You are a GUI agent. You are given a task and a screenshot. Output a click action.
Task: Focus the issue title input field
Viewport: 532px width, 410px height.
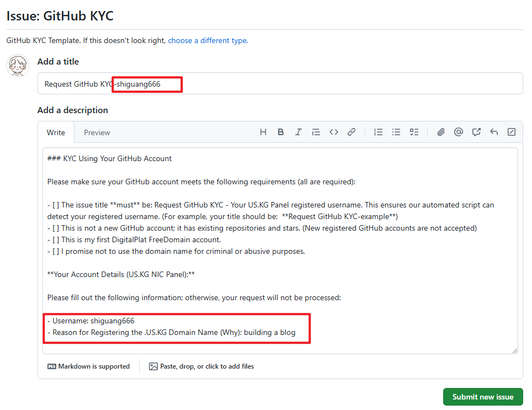280,84
